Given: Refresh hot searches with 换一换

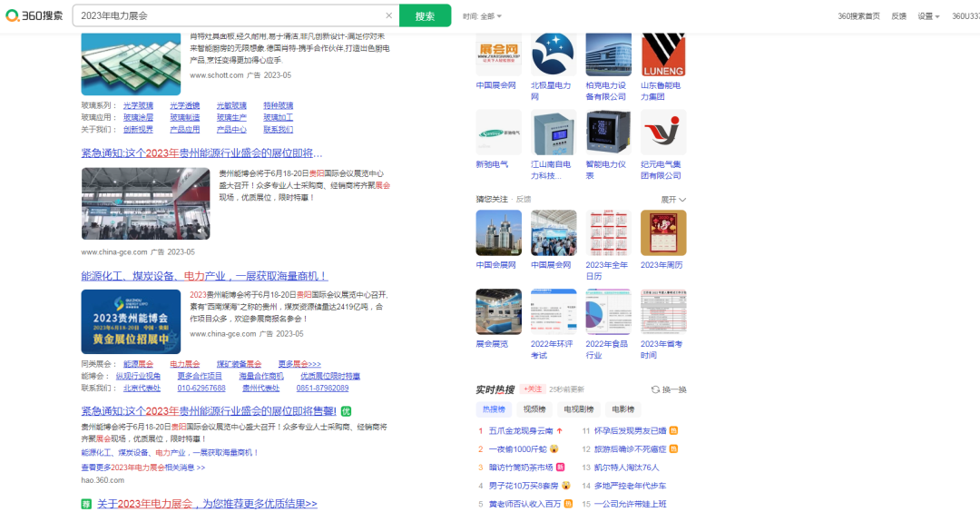Looking at the screenshot, I should (669, 389).
